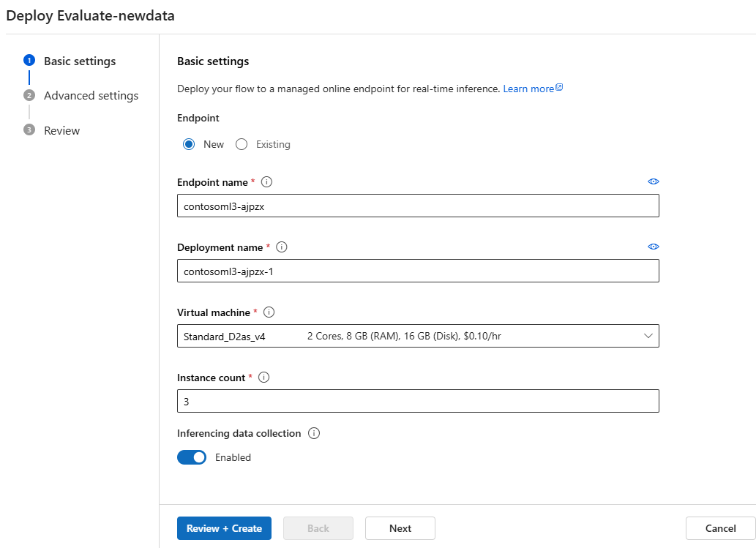This screenshot has height=548, width=756.
Task: Select the New endpoint radio button
Action: click(189, 144)
